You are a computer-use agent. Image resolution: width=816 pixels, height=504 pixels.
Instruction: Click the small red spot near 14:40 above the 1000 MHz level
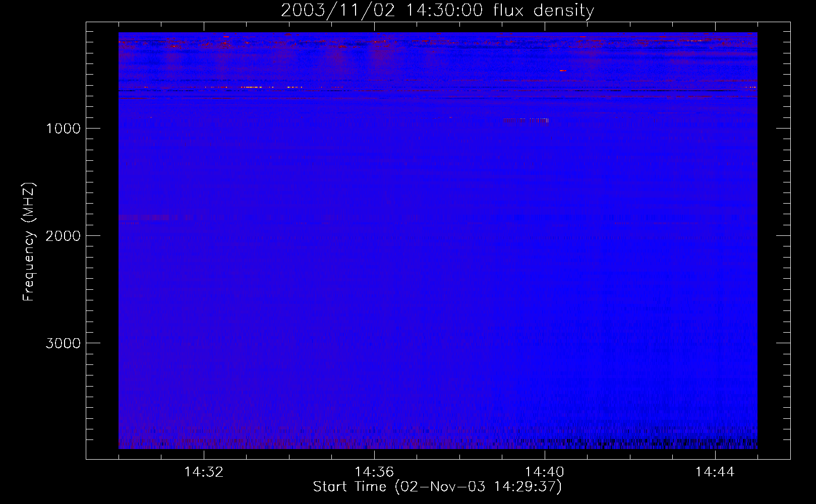pos(563,71)
